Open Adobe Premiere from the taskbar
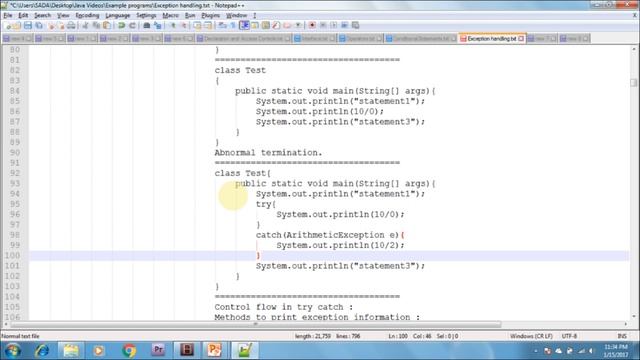Image resolution: width=640 pixels, height=360 pixels. tap(158, 351)
